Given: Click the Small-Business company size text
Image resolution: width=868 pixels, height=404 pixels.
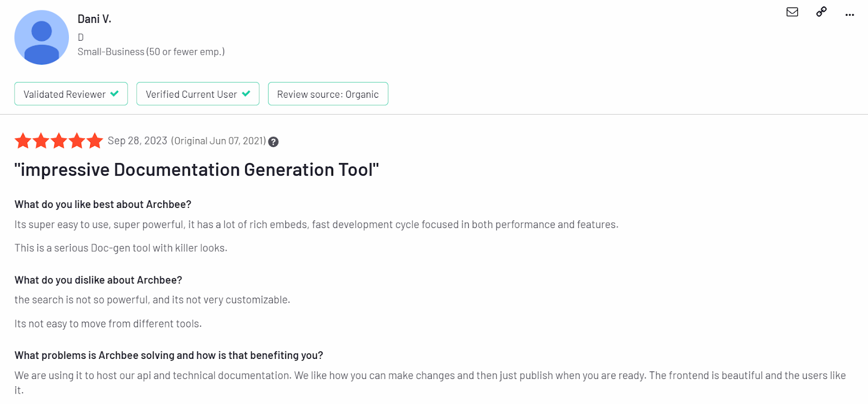Looking at the screenshot, I should 151,52.
